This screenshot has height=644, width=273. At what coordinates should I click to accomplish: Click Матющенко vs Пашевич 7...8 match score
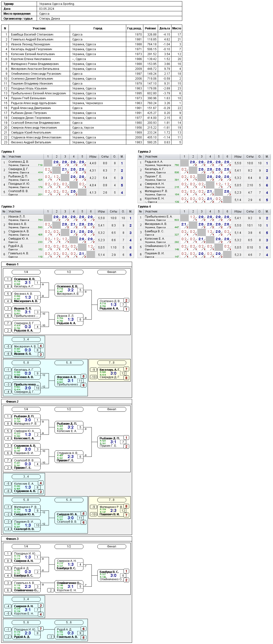[114, 510]
